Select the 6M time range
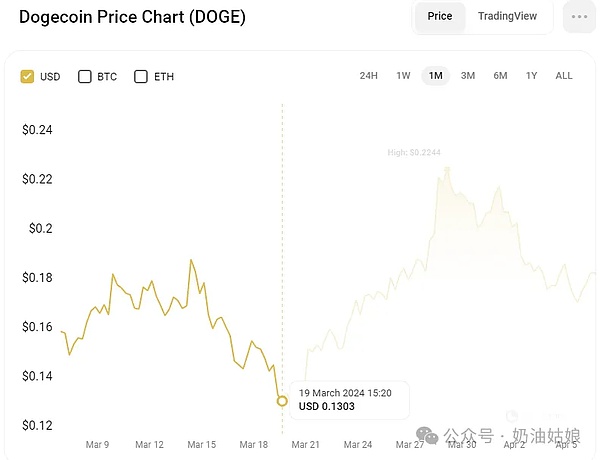600x460 pixels. click(x=500, y=76)
